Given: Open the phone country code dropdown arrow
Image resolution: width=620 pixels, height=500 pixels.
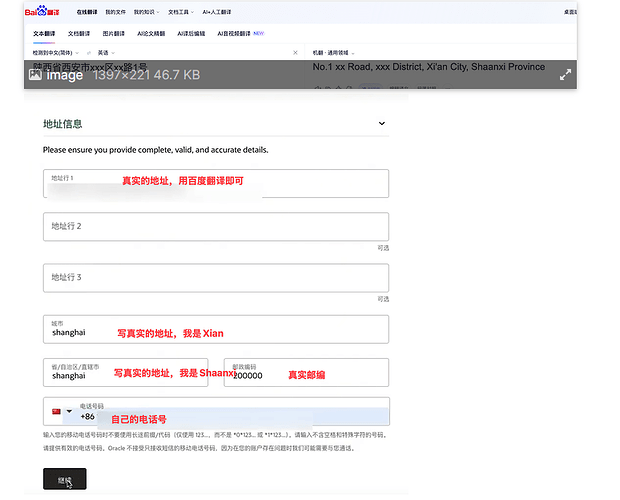Looking at the screenshot, I should (69, 411).
